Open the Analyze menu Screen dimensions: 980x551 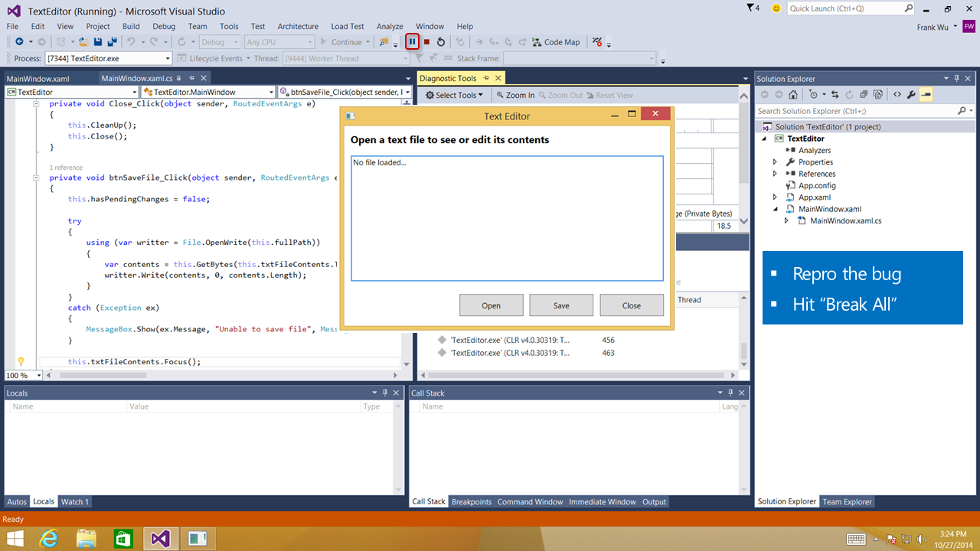click(x=390, y=26)
